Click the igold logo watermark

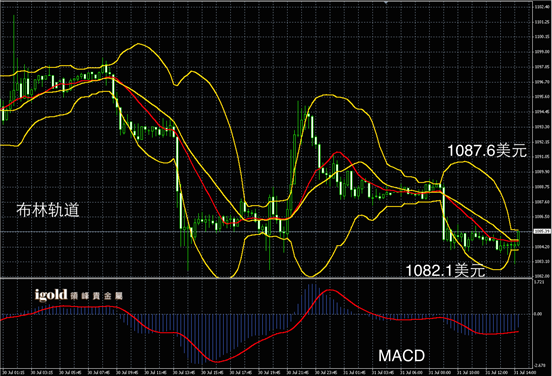pos(51,295)
